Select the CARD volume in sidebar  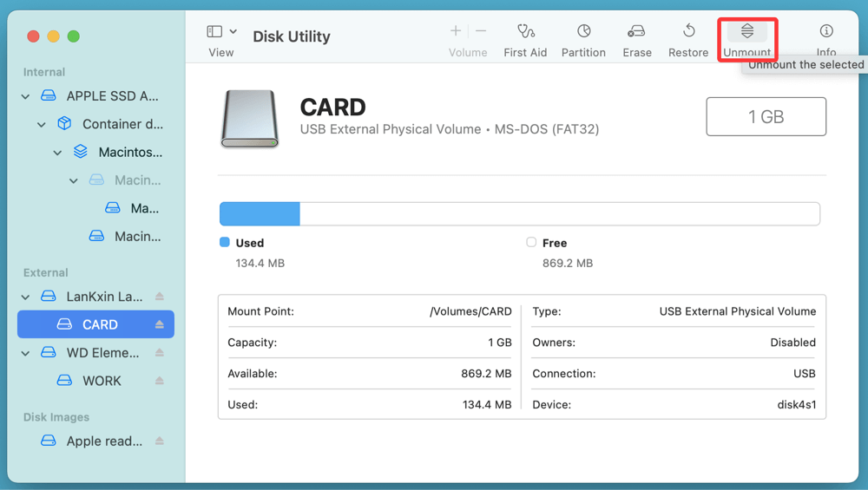95,324
